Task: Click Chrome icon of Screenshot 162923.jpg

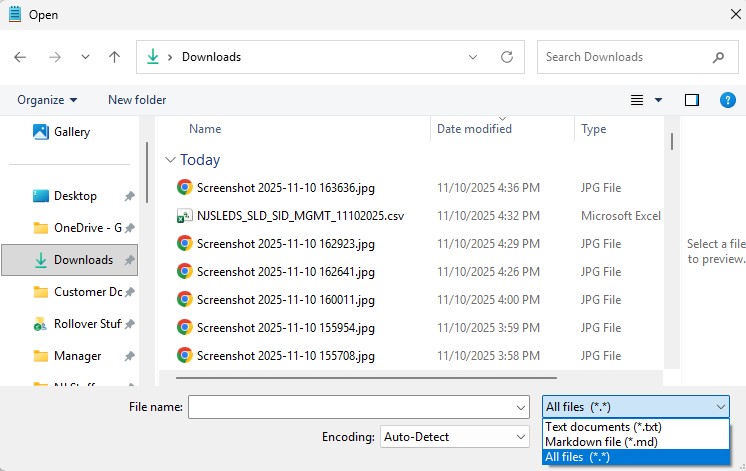Action: coord(185,244)
